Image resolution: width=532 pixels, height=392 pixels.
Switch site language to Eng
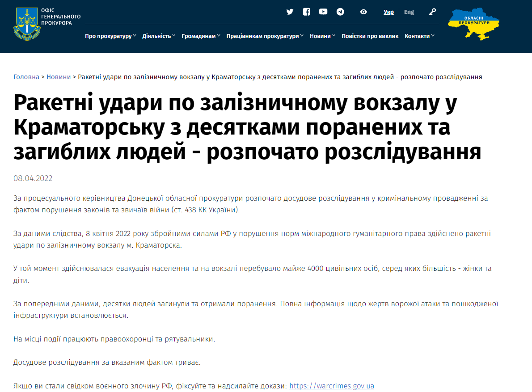[409, 12]
